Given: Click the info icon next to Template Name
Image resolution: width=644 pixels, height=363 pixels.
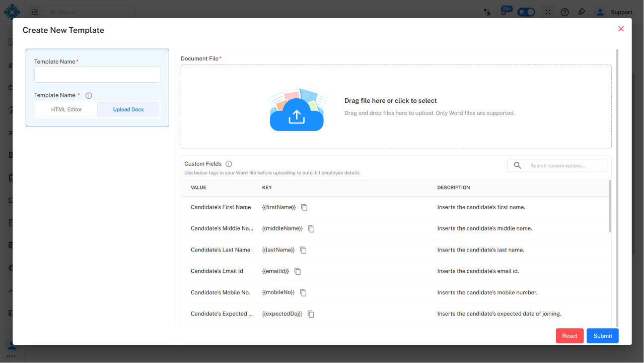Looking at the screenshot, I should click(89, 96).
